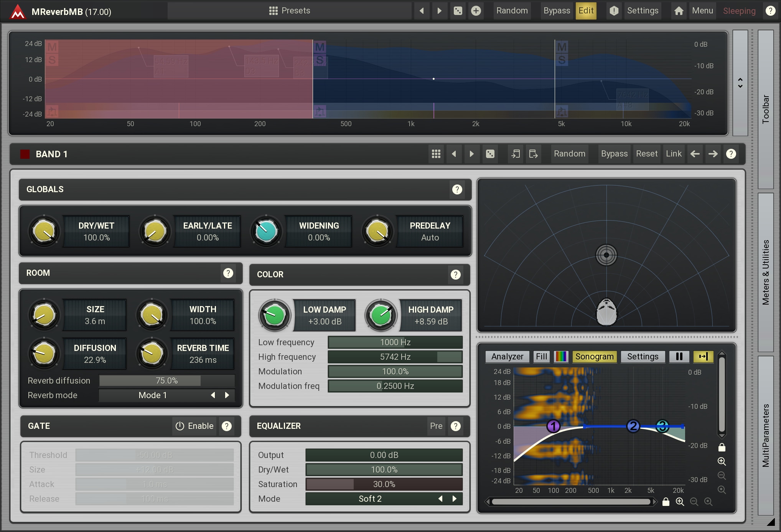Click the Band 1 Reset button
The height and width of the screenshot is (532, 781).
point(646,154)
